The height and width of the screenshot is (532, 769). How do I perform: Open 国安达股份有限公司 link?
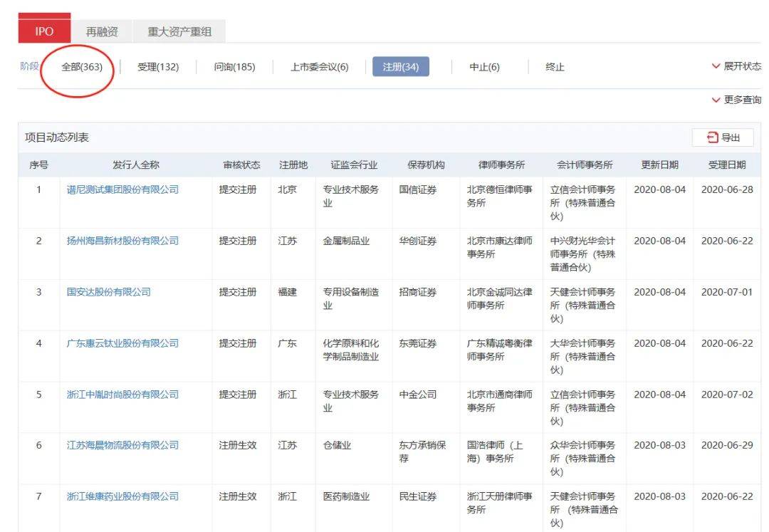coord(109,292)
